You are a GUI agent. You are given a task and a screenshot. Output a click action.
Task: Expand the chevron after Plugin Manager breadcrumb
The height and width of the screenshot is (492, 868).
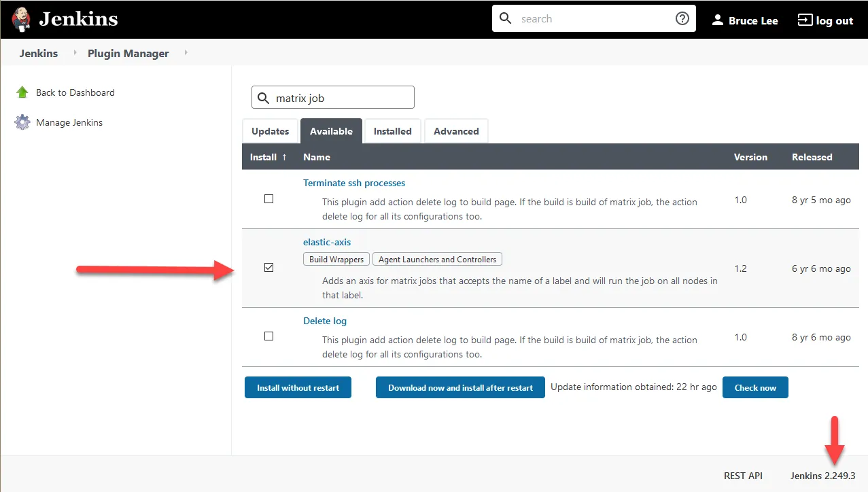(186, 53)
